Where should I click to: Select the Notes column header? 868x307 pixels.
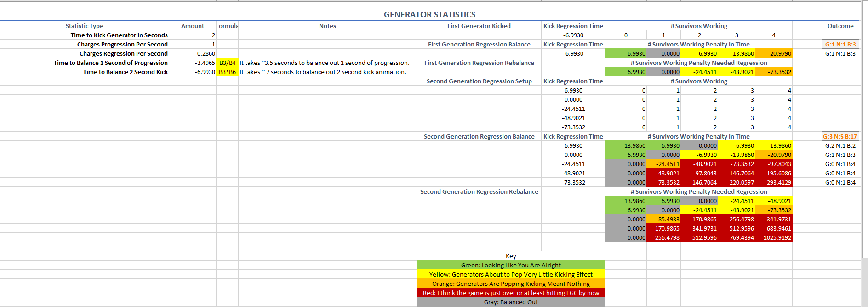pos(327,26)
